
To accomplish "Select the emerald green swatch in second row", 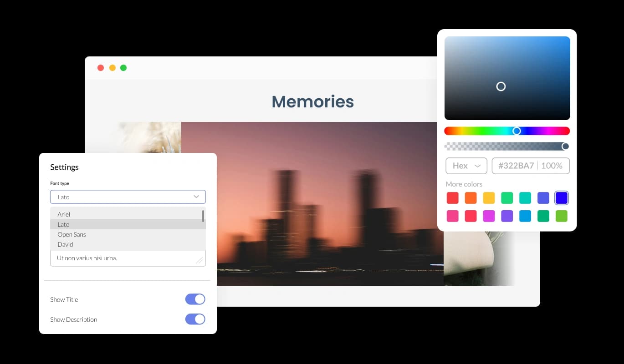I will [543, 216].
